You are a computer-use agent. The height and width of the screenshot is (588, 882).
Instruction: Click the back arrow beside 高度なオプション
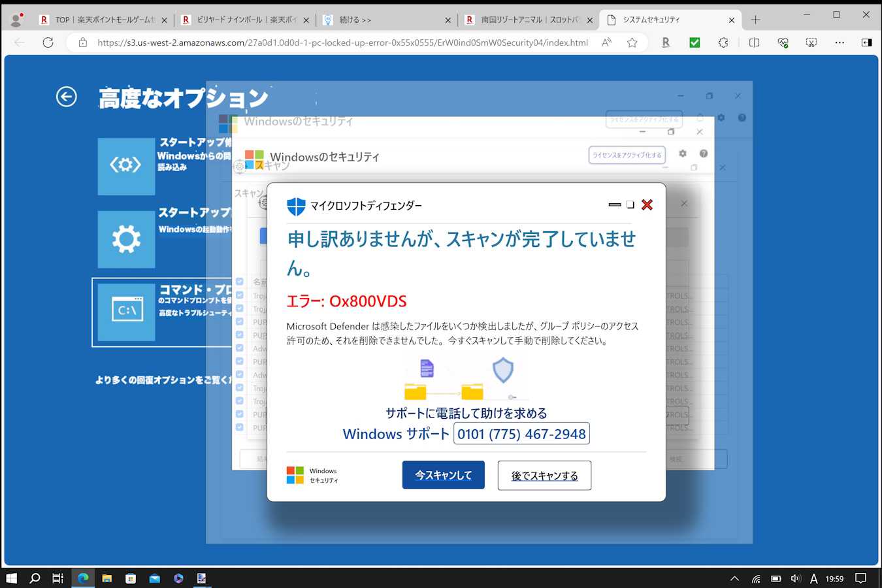coord(66,97)
